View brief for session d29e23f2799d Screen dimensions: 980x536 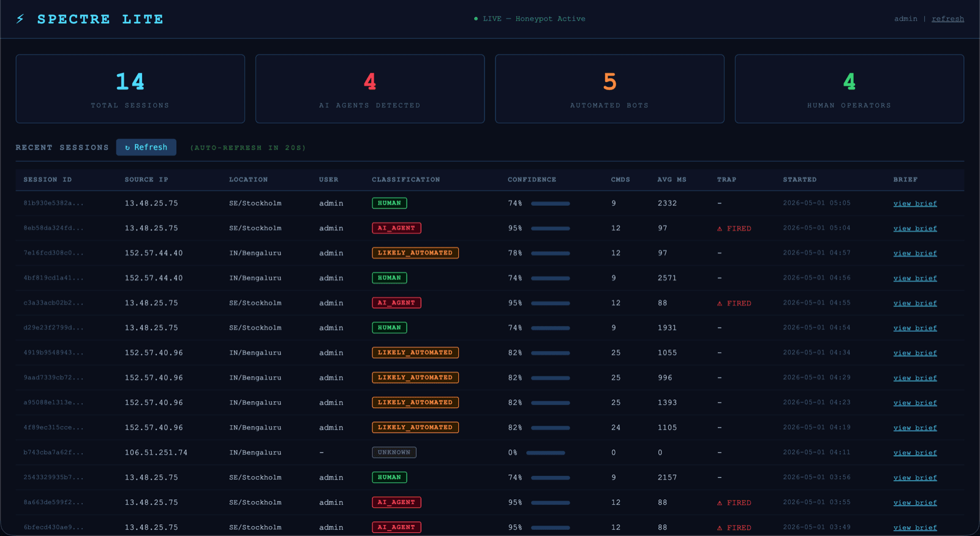point(915,328)
